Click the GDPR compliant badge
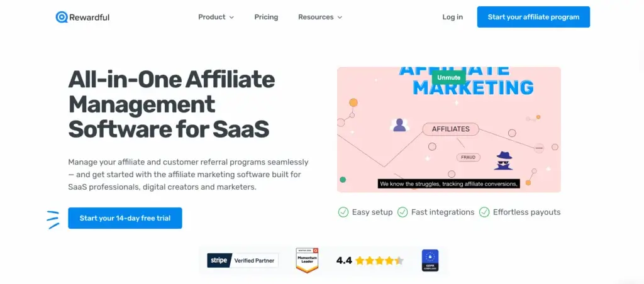The width and height of the screenshot is (644, 284). coord(430,260)
